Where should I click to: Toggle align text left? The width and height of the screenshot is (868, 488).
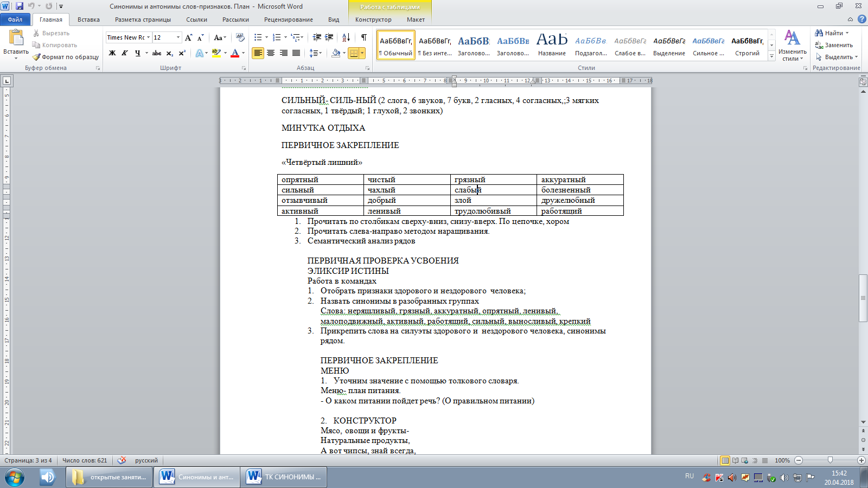tap(258, 53)
